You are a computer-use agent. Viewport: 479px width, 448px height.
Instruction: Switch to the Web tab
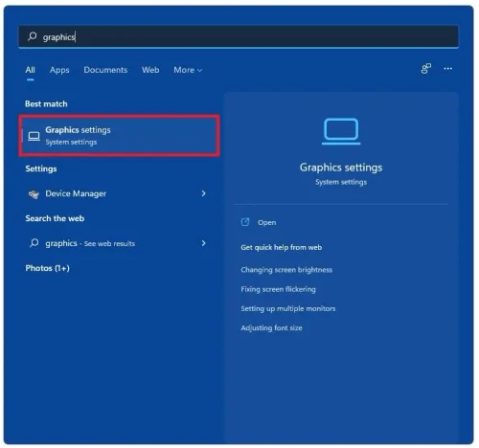[150, 70]
